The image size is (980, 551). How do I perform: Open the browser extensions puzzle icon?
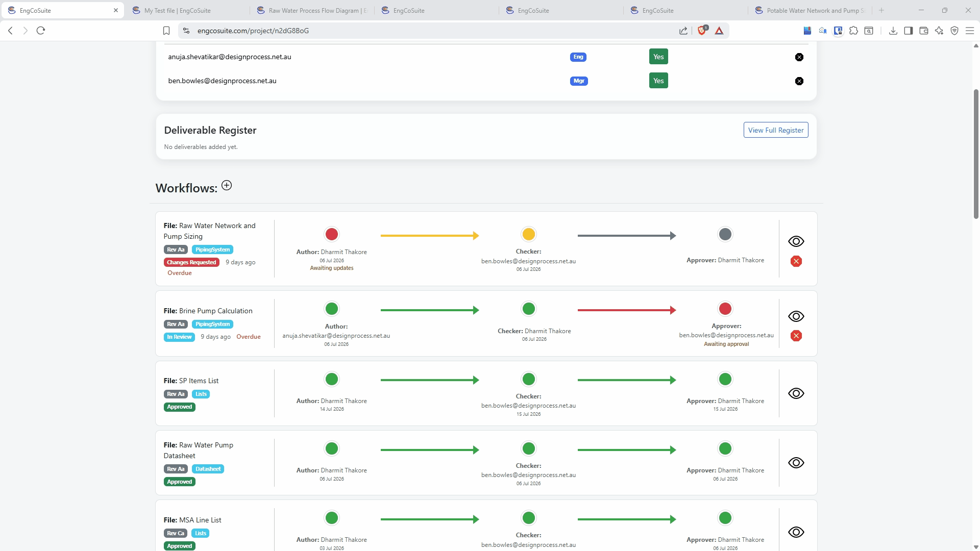853,31
